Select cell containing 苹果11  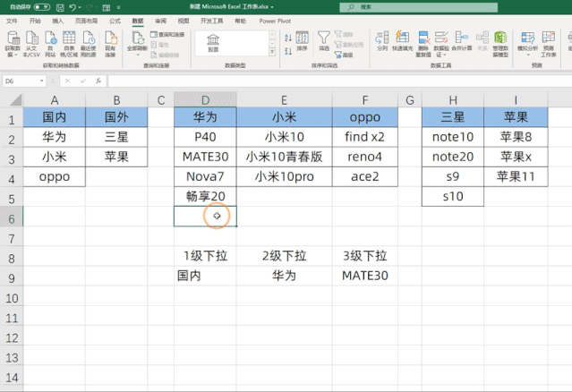[516, 177]
